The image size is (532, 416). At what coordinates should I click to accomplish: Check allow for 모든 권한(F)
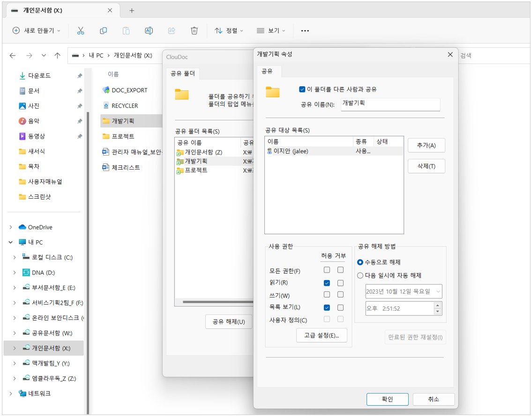click(327, 270)
